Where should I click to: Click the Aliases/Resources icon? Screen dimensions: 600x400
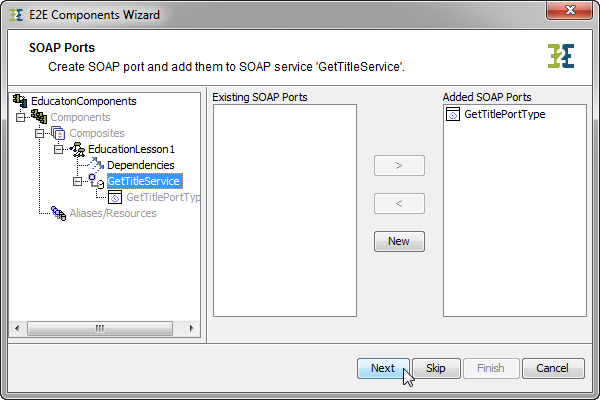tap(58, 213)
